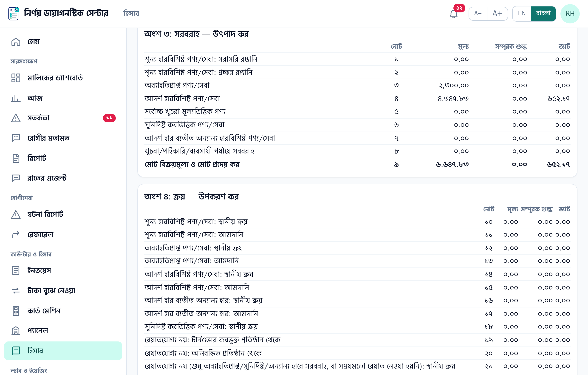Image resolution: width=588 pixels, height=375 pixels.
Task: Click row রেয়াতযোগ্য নয়: অনিবন্ধিত প্রতিষ্ঠান থেকে
Action: tap(357, 353)
